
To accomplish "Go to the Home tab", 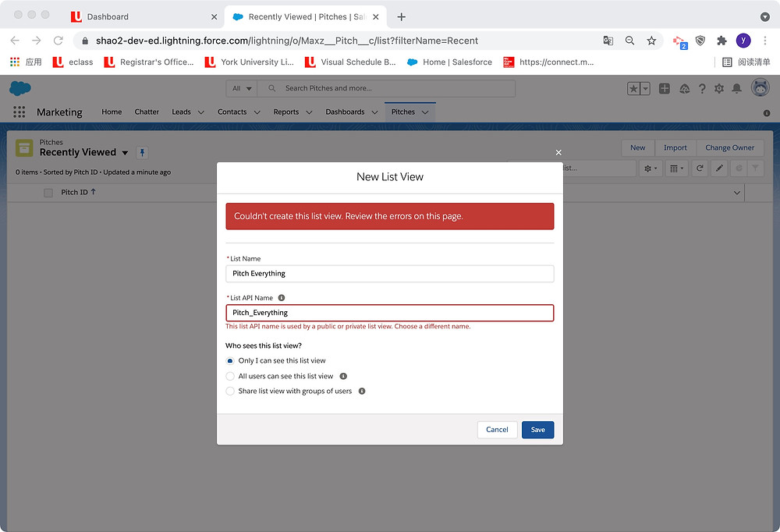I will (x=112, y=112).
